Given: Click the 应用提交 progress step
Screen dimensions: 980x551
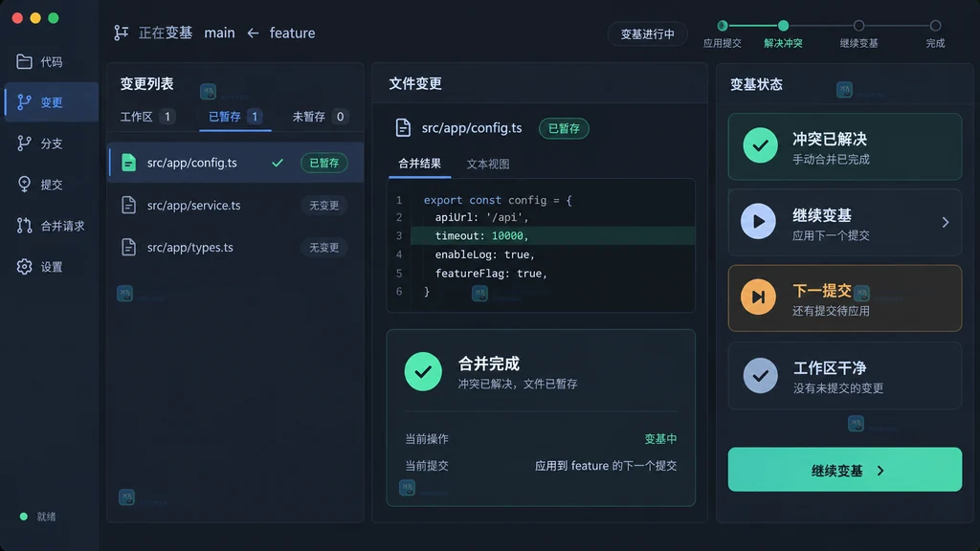Looking at the screenshot, I should pos(722,33).
